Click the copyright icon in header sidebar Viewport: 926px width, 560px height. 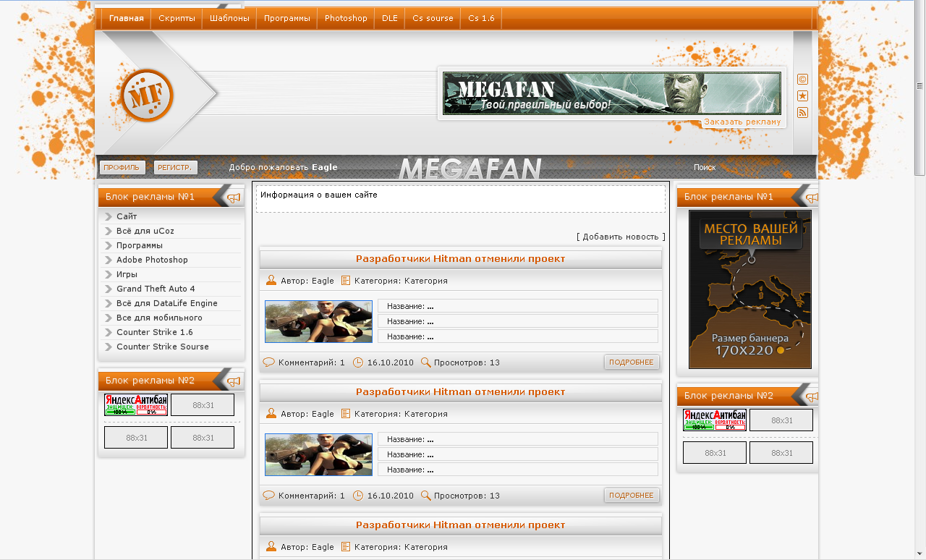pyautogui.click(x=802, y=80)
